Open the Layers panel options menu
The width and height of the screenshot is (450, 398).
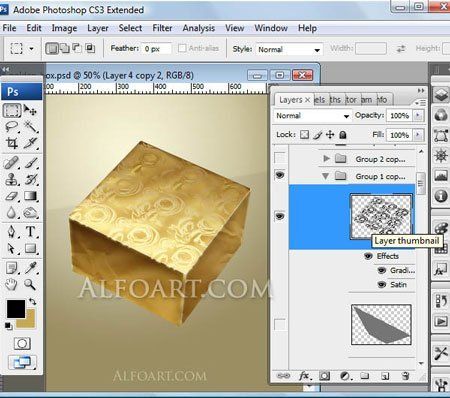point(421,103)
